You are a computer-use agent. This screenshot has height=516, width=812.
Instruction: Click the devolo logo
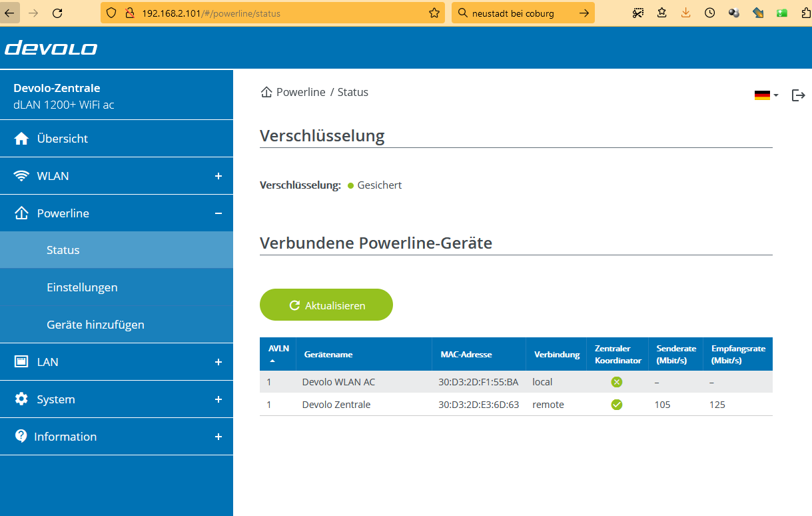tap(51, 48)
